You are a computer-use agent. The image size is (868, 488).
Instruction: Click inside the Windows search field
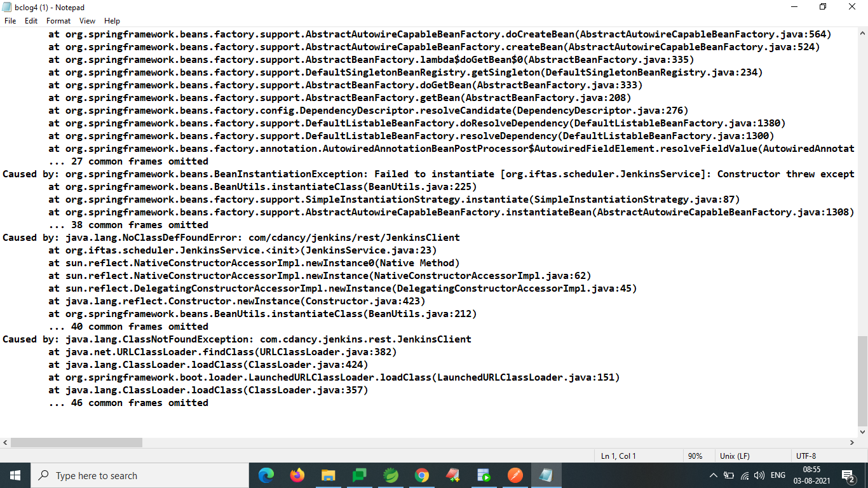click(140, 475)
